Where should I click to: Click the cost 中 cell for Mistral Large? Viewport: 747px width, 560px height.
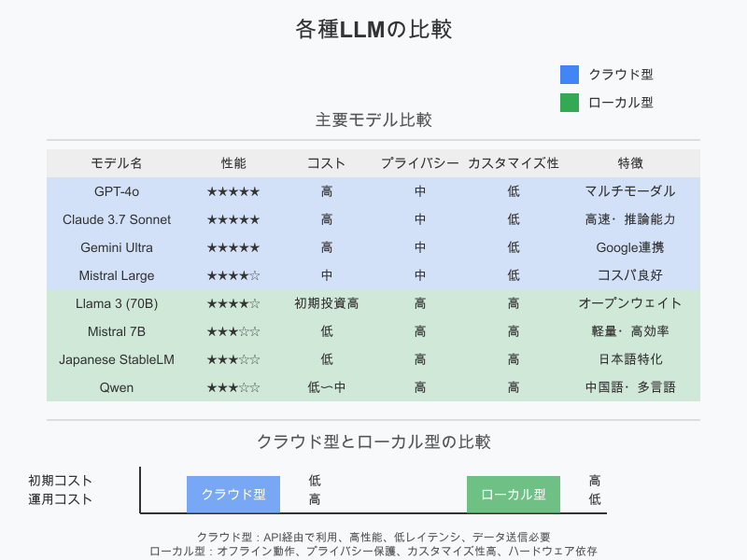click(326, 275)
